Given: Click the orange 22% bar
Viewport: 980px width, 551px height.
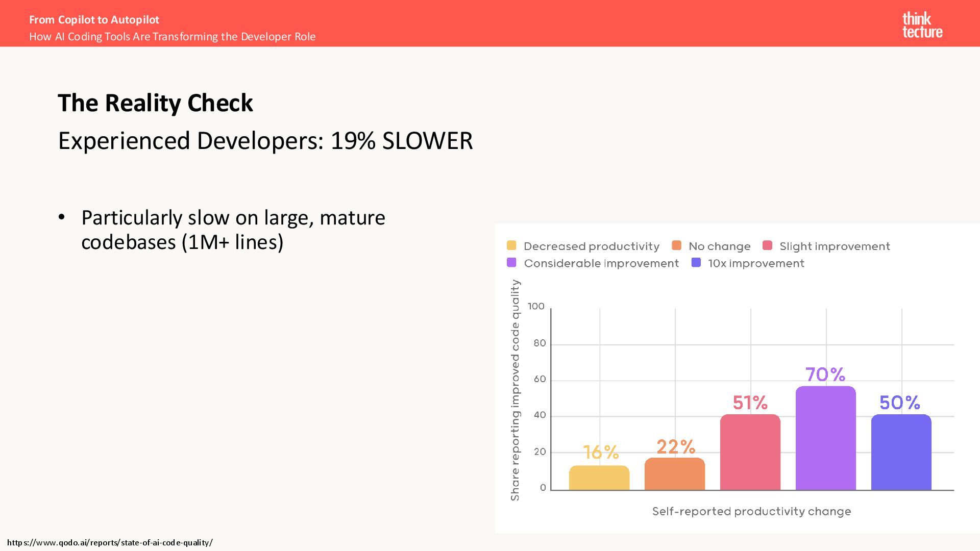Looking at the screenshot, I should click(675, 474).
